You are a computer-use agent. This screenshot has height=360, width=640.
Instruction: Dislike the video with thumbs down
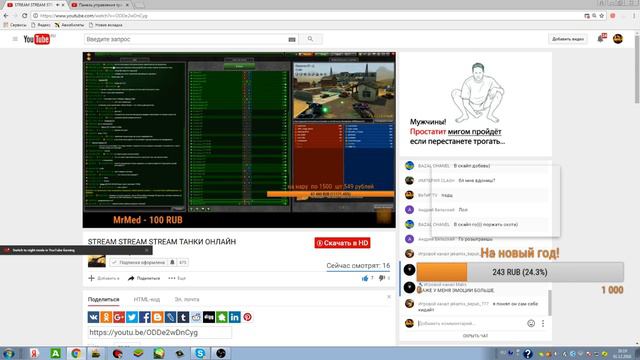382,278
